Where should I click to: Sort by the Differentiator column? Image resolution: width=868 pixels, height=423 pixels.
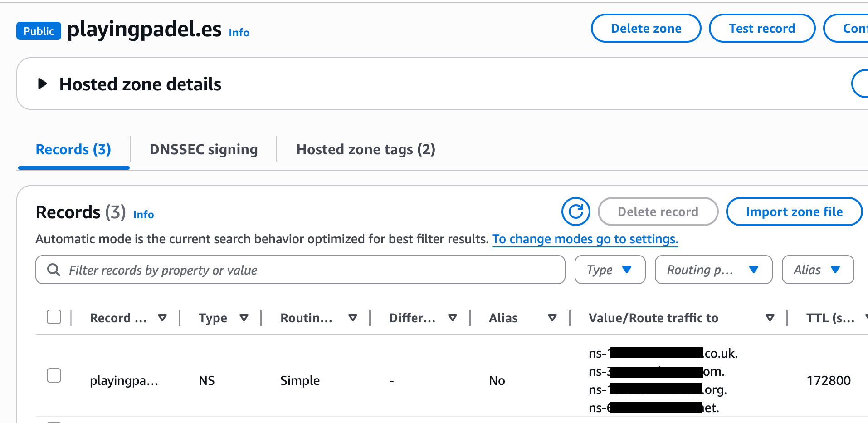tap(453, 318)
